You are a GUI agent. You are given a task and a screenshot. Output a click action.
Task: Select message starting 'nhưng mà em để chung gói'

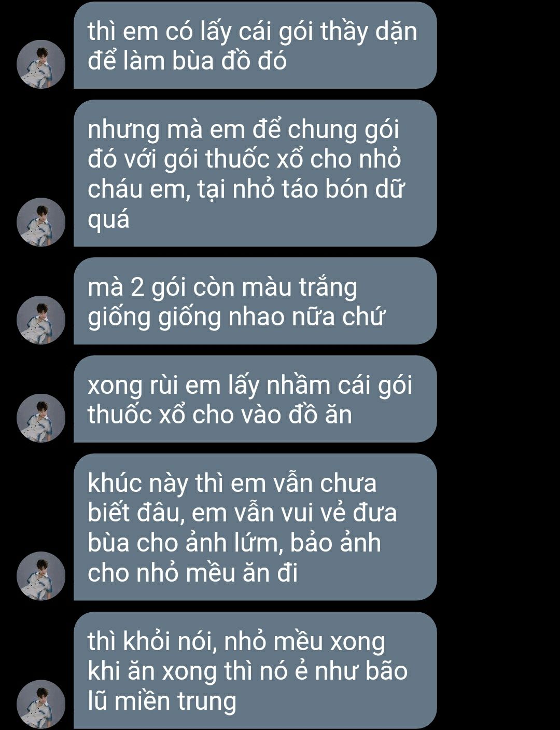point(255,173)
